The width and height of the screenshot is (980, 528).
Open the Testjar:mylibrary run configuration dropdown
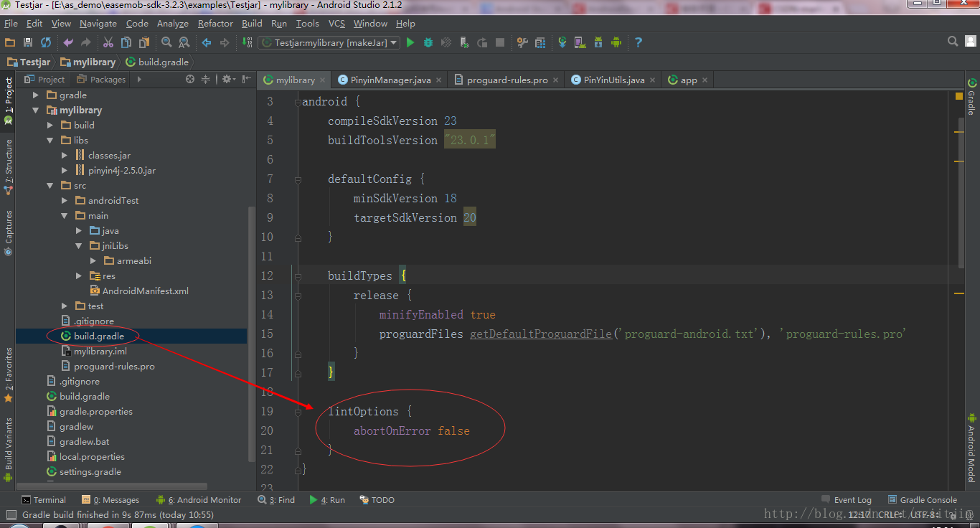click(x=329, y=42)
